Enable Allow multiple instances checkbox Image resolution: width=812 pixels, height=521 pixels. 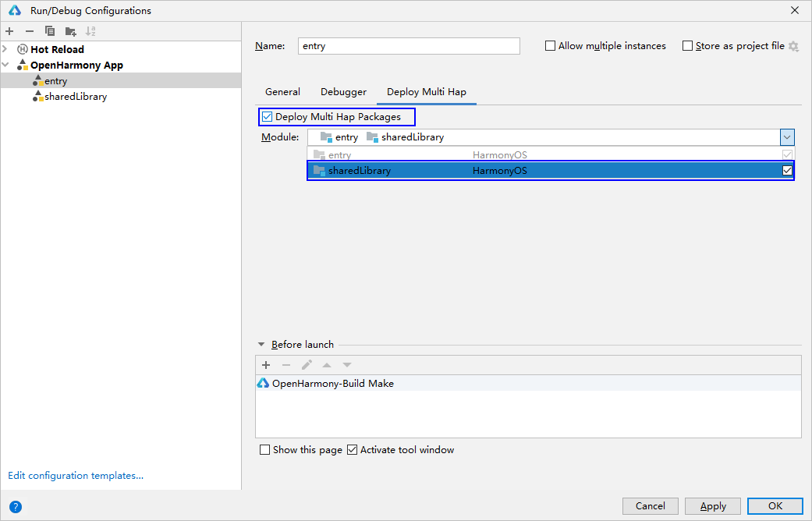551,46
